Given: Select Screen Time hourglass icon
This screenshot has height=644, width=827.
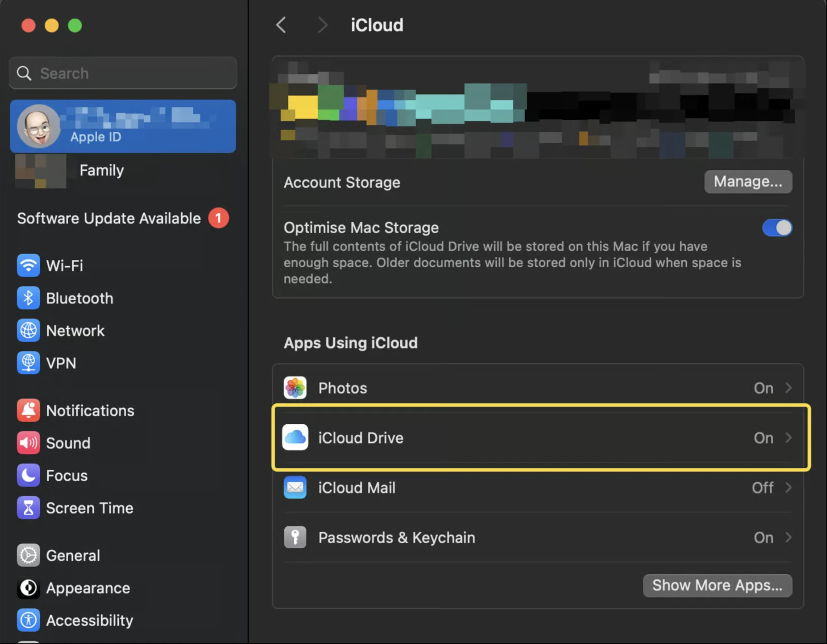Looking at the screenshot, I should point(28,508).
